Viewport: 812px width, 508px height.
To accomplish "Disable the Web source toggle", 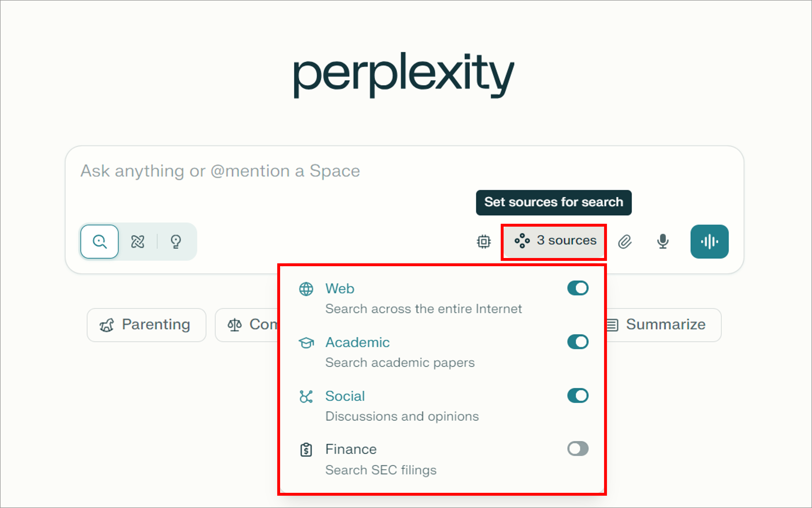I will click(578, 288).
